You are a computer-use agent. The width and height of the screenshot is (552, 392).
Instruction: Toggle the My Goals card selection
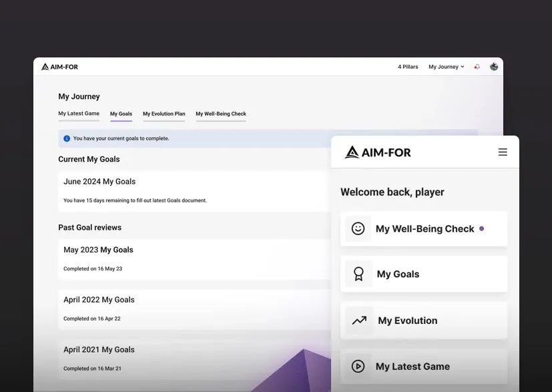point(424,274)
